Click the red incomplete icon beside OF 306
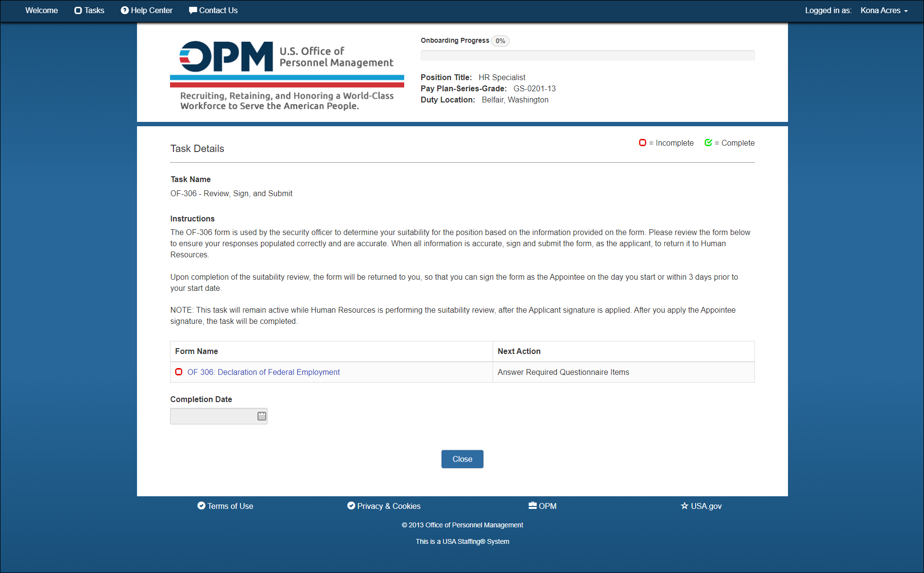Screen dimensions: 924x573 pos(179,371)
